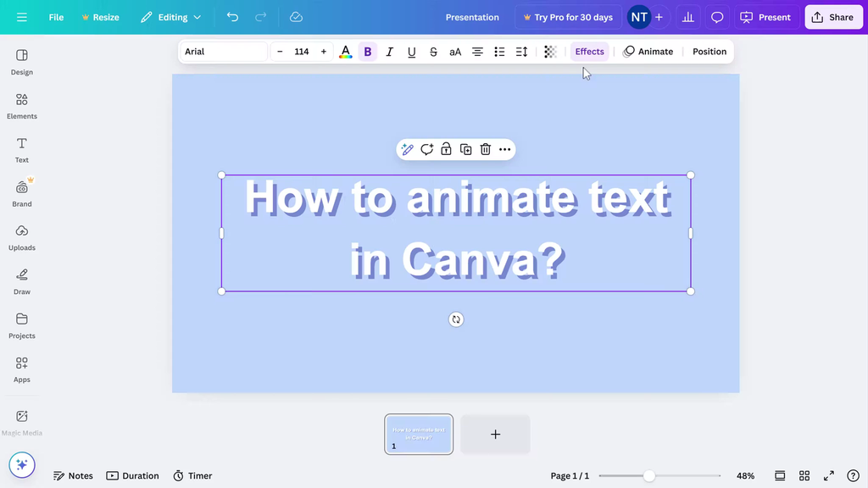Image resolution: width=868 pixels, height=488 pixels.
Task: Open the Effects tab in toolbar
Action: [x=589, y=52]
